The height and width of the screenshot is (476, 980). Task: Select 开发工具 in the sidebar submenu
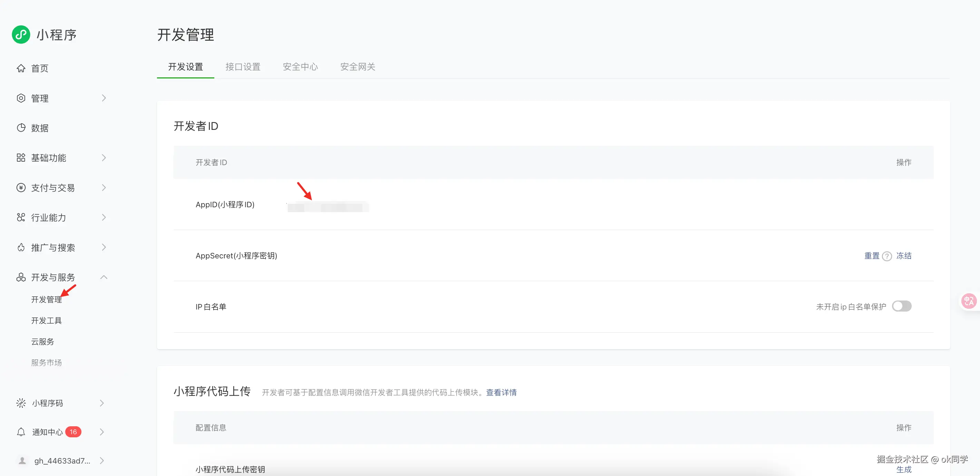point(47,321)
